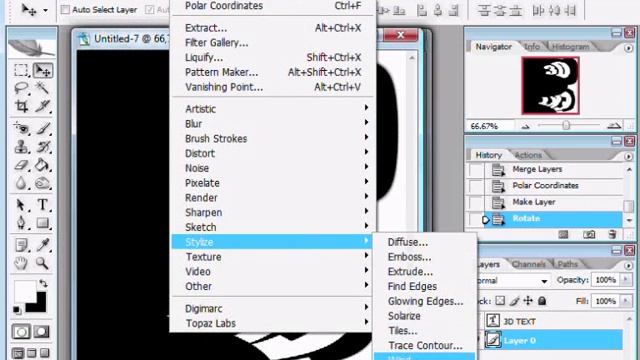Select the Notes tool
This screenshot has width=640, height=360.
click(21, 245)
